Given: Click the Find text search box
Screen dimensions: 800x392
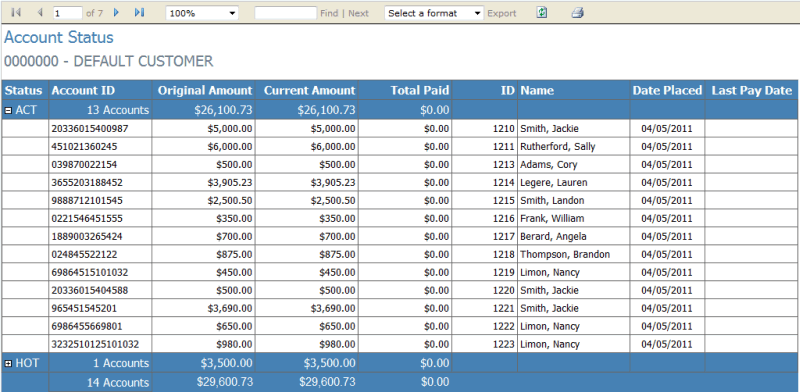Looking at the screenshot, I should pyautogui.click(x=286, y=13).
